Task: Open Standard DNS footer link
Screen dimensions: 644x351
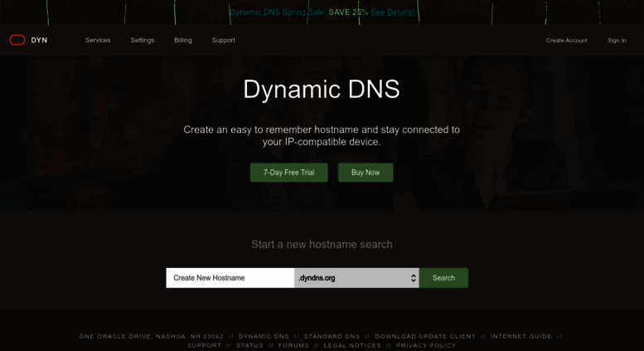Action: pyautogui.click(x=332, y=336)
